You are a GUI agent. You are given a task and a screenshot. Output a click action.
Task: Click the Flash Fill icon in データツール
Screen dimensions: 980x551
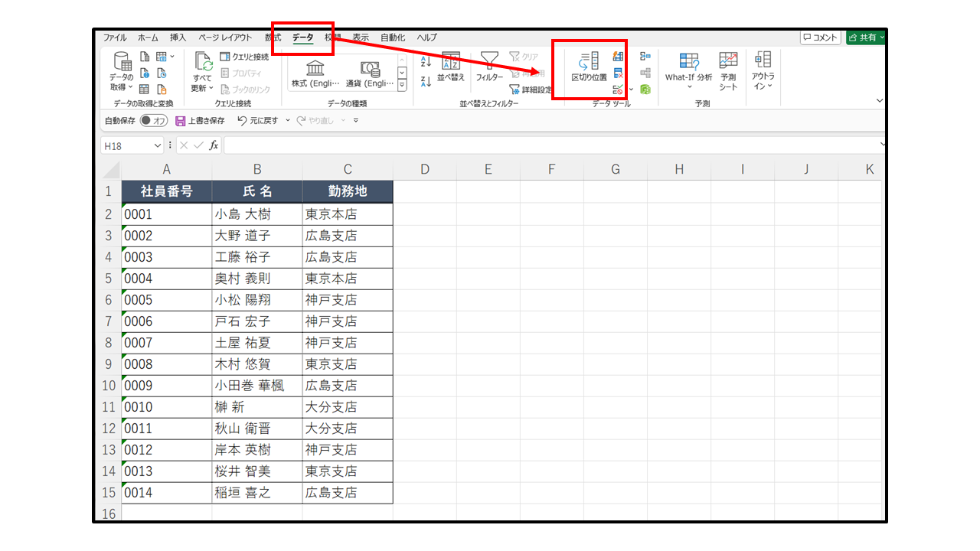[619, 57]
